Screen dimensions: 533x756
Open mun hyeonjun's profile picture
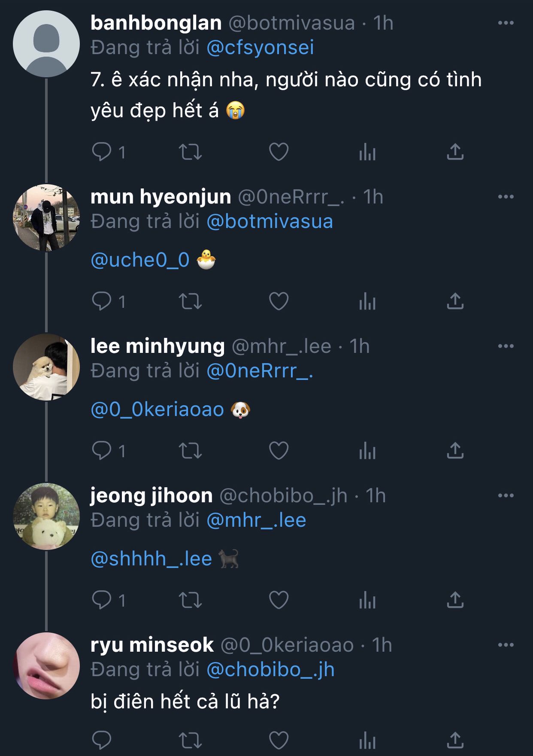(x=46, y=218)
